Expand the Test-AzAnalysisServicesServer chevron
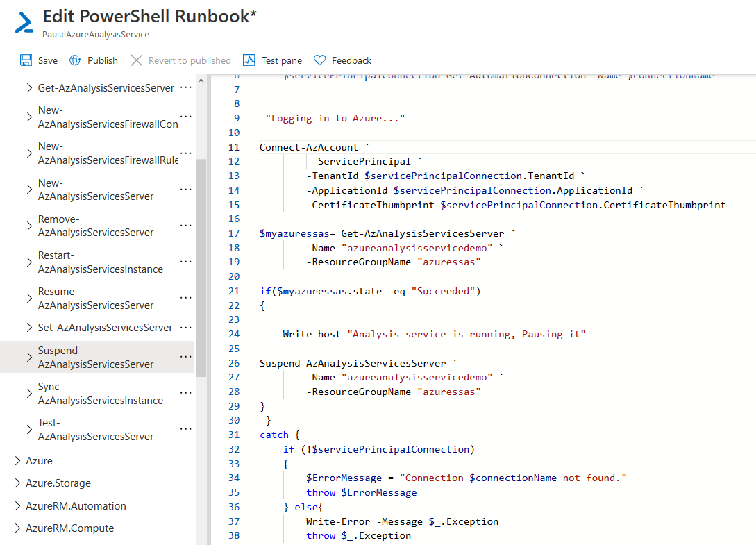The image size is (756, 545). pos(29,430)
